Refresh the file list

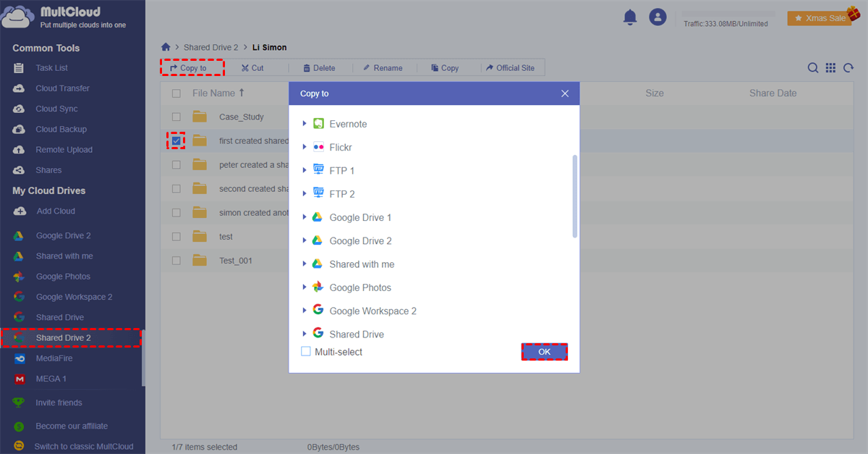pos(847,67)
